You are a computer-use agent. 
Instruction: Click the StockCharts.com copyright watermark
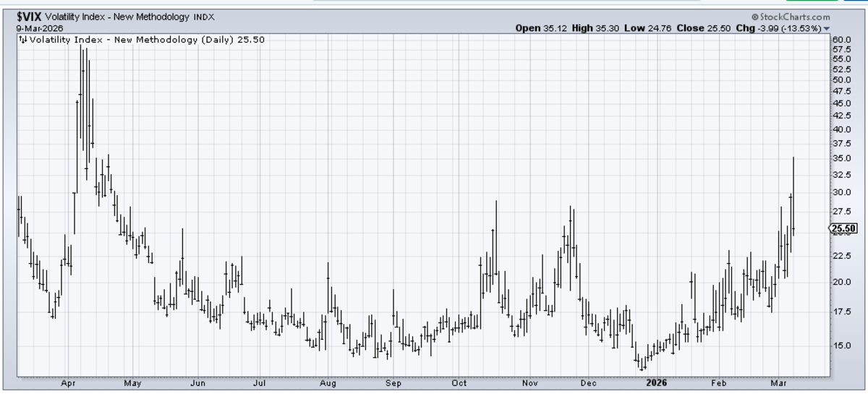coord(791,17)
